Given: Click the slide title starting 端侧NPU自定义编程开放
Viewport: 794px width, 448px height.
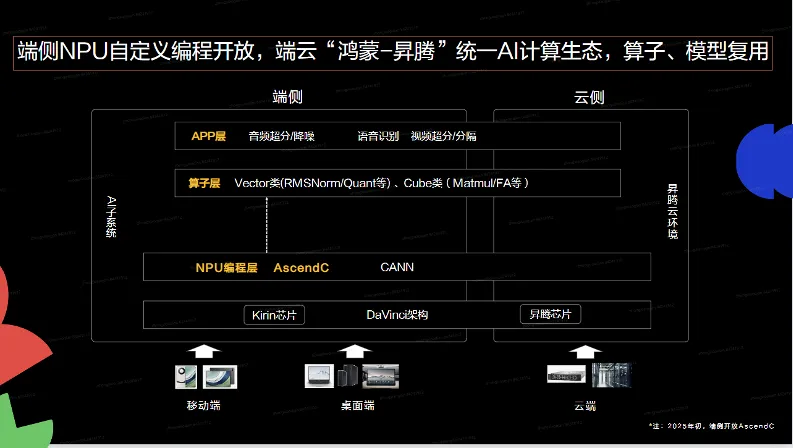Looking at the screenshot, I should tap(393, 52).
